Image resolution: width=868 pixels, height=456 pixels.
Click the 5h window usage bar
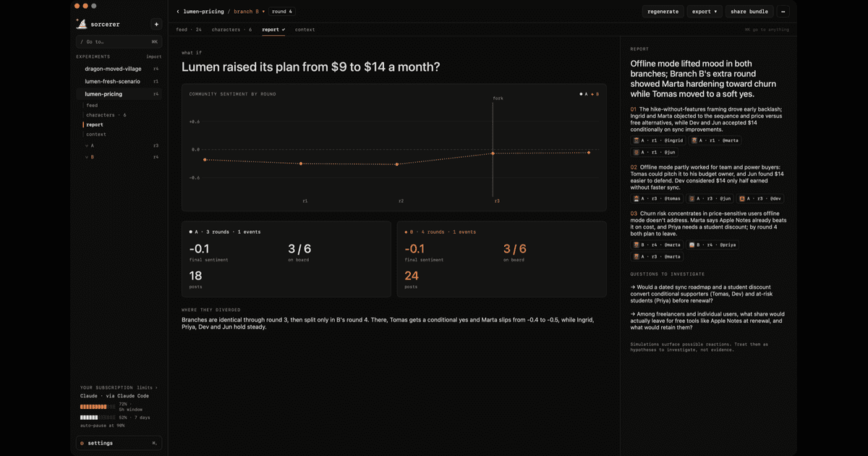(98, 407)
